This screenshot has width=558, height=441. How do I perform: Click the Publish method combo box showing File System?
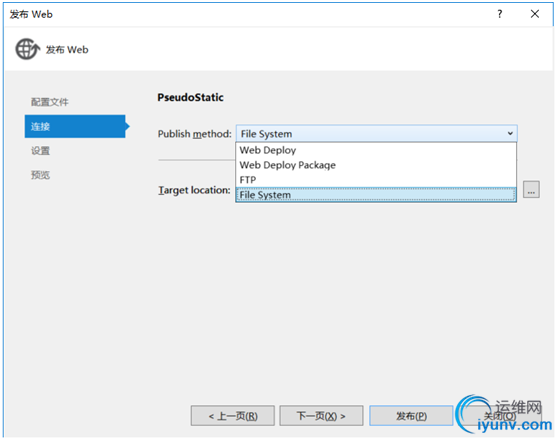(377, 133)
